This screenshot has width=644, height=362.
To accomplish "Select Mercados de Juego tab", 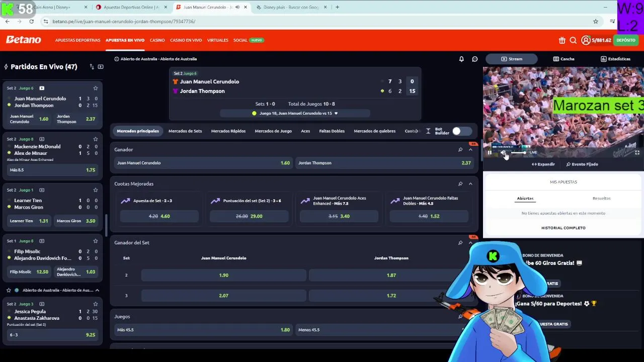I will pos(273,131).
